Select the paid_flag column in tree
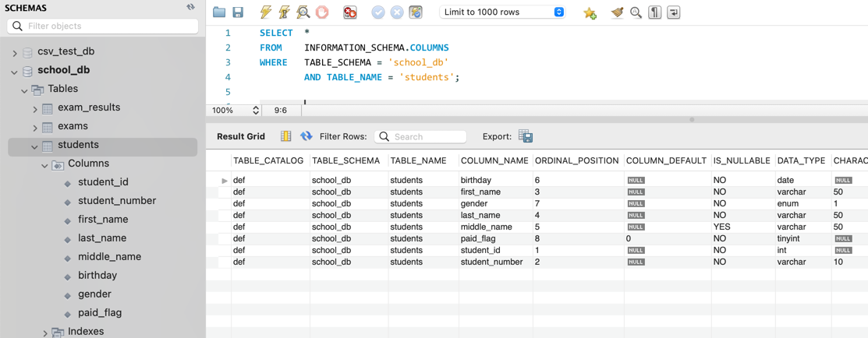The width and height of the screenshot is (868, 338). click(x=99, y=312)
